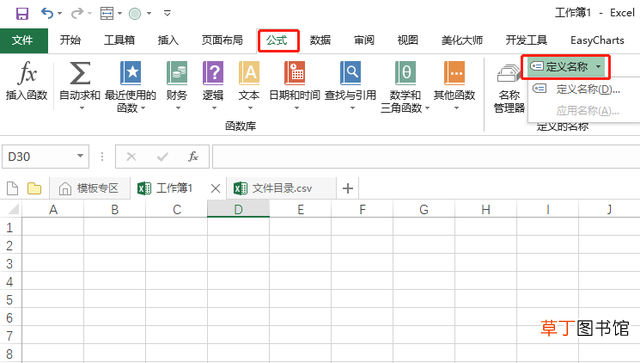Screen dimensions: 640x363
Task: Click the yellow open folder icon
Action: 34,188
